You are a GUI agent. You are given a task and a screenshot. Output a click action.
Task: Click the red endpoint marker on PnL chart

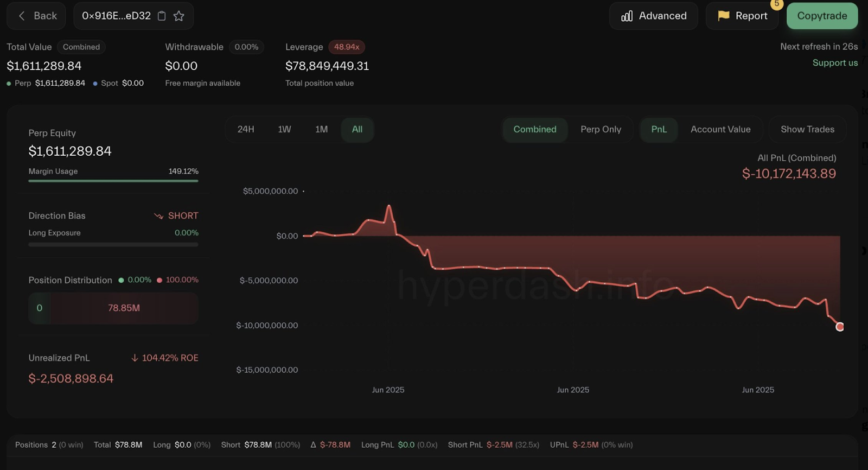(x=840, y=327)
